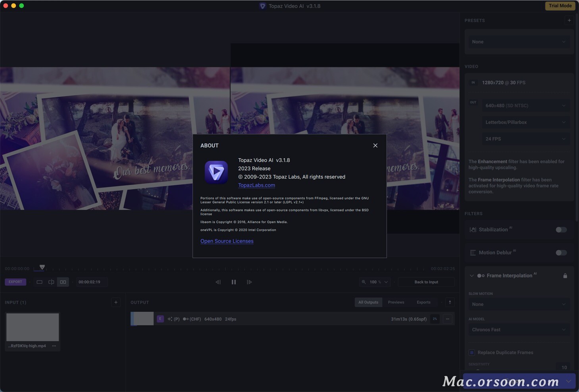
Task: Pause the video playback
Action: point(234,282)
